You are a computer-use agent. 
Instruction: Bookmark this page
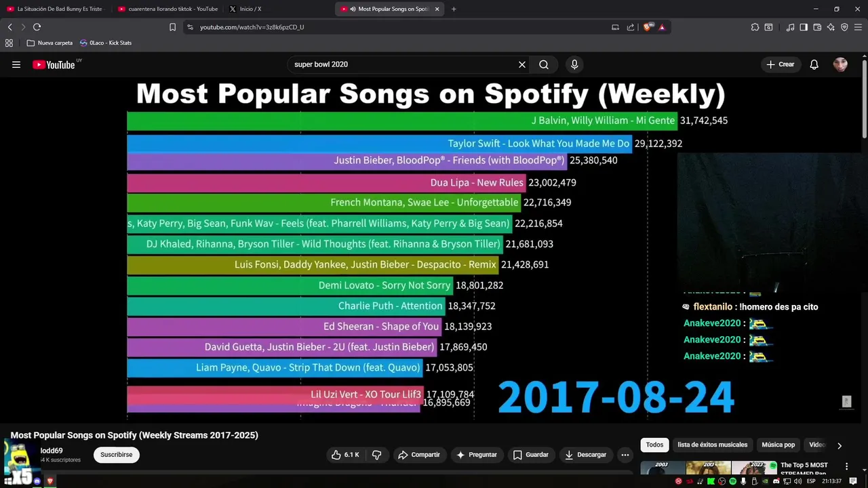(x=172, y=27)
